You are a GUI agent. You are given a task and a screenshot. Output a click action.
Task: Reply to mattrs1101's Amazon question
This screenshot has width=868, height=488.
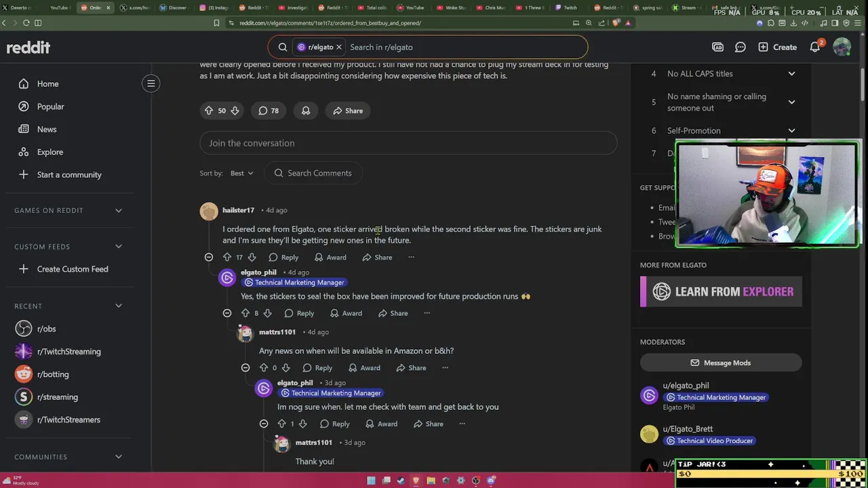(x=317, y=368)
